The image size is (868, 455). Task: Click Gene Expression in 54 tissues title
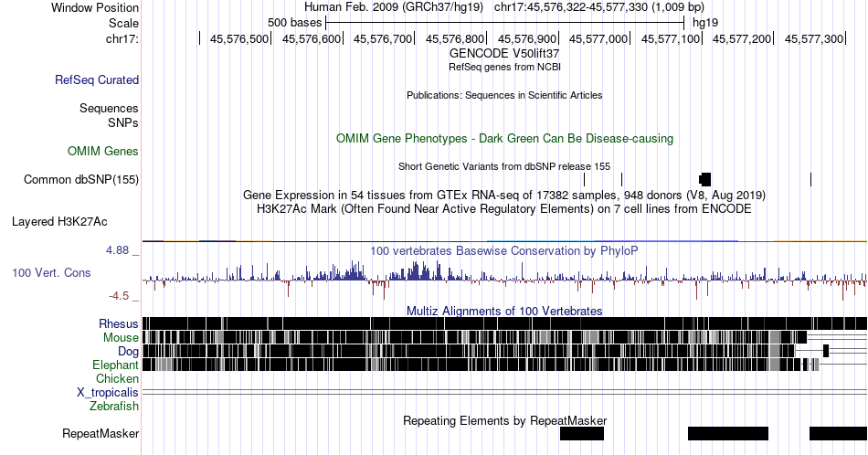(x=504, y=195)
